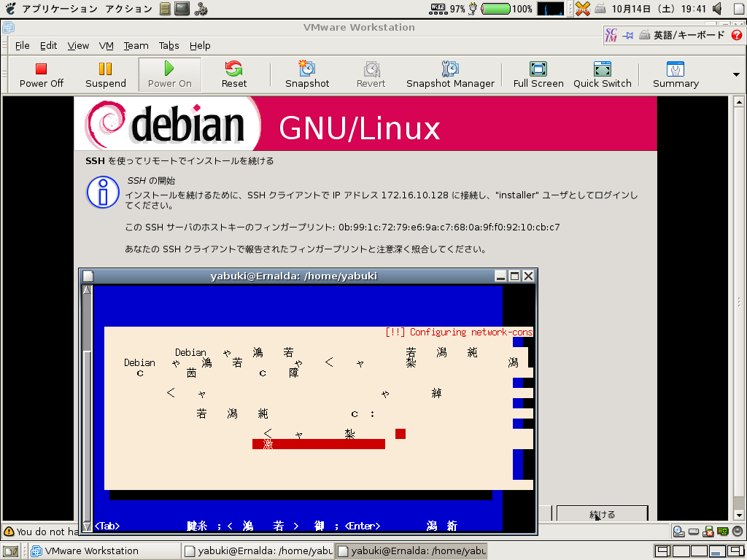Open the アクション panel menu

128,9
